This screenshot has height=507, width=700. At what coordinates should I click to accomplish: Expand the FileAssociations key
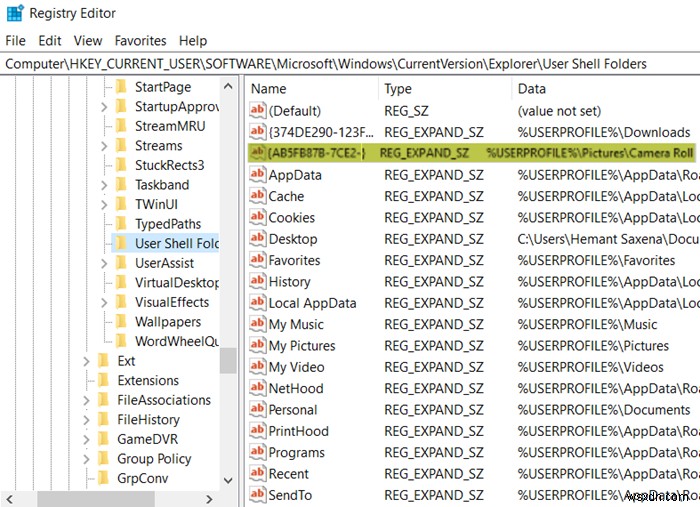click(86, 400)
